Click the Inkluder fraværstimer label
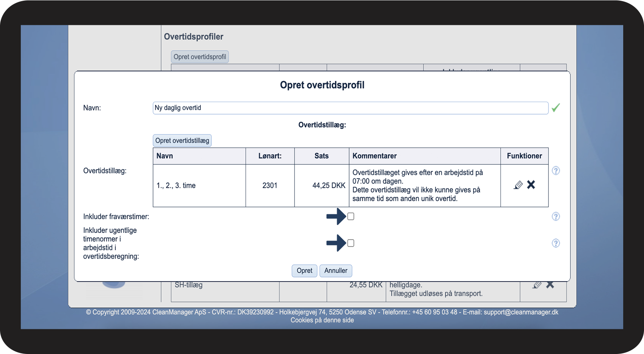Screen dimensions: 644x354 coord(116,217)
